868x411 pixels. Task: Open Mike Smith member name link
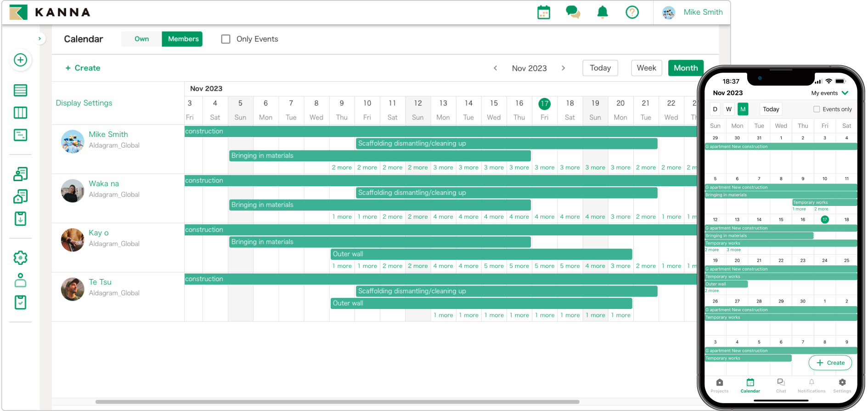point(108,134)
